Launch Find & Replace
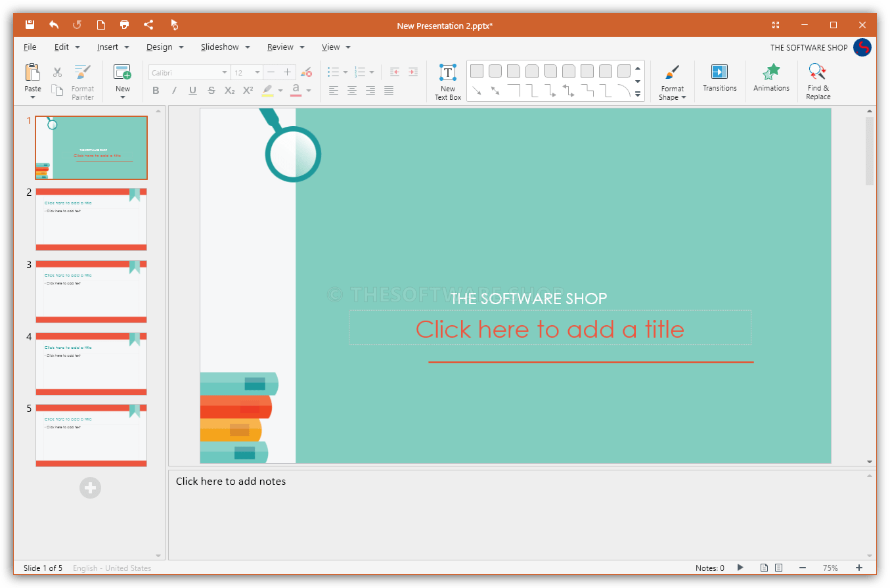The image size is (890, 588). (x=817, y=80)
